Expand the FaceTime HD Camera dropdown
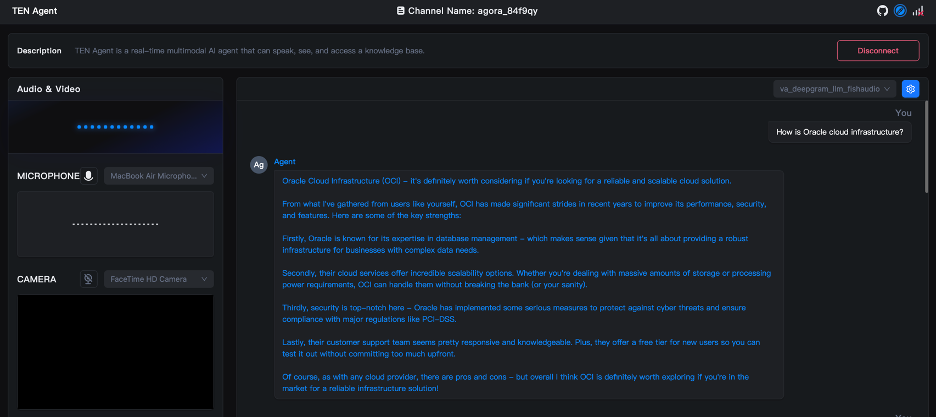This screenshot has height=418, width=936. [159, 279]
